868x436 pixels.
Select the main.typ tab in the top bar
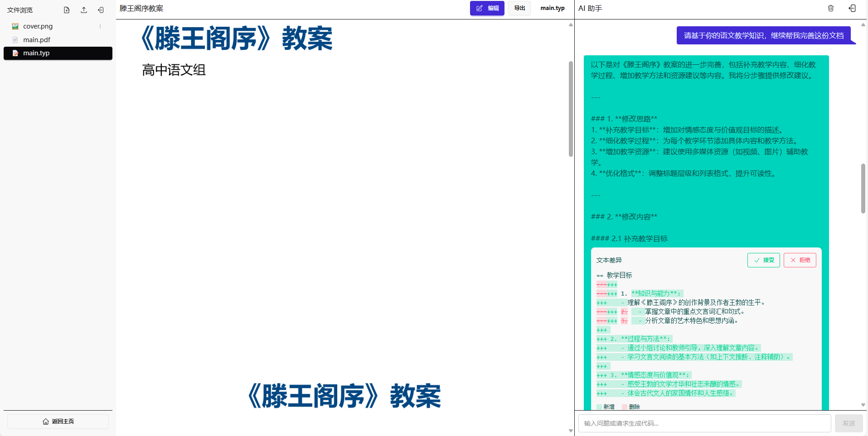552,8
